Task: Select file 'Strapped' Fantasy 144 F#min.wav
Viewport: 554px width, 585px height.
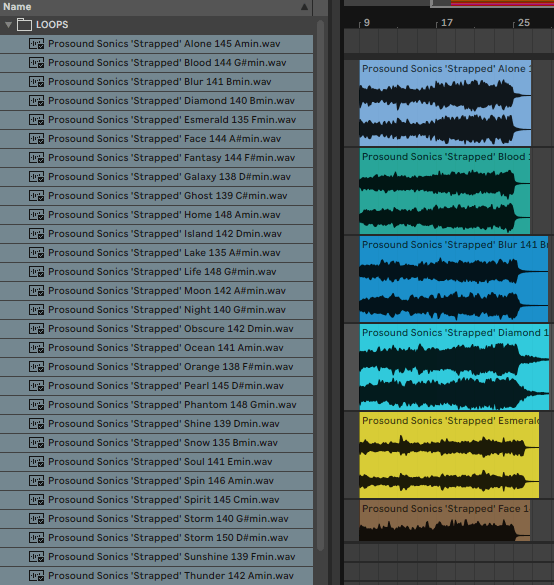Action: (156, 158)
